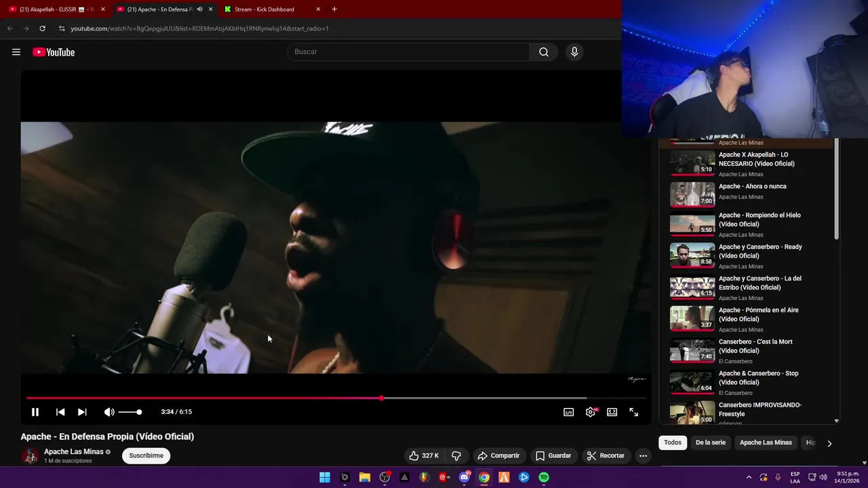Viewport: 868px width, 488px height.
Task: Save the video with Guardar
Action: click(x=553, y=455)
